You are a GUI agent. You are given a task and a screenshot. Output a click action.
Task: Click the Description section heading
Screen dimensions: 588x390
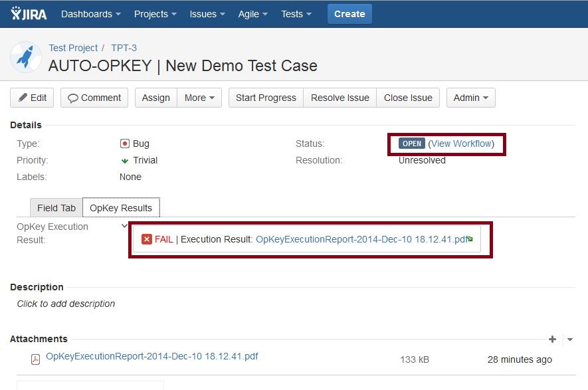[x=37, y=287]
